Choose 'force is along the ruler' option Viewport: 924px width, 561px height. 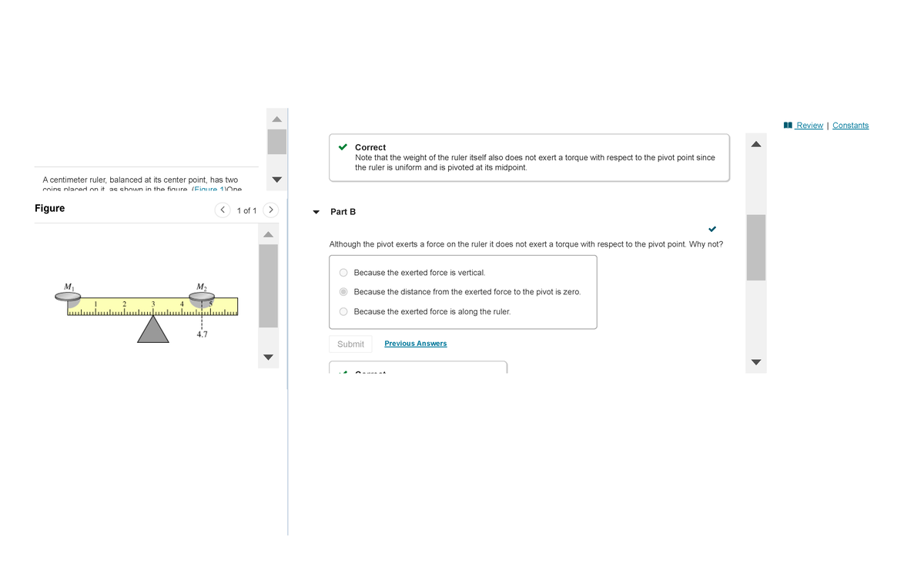343,311
